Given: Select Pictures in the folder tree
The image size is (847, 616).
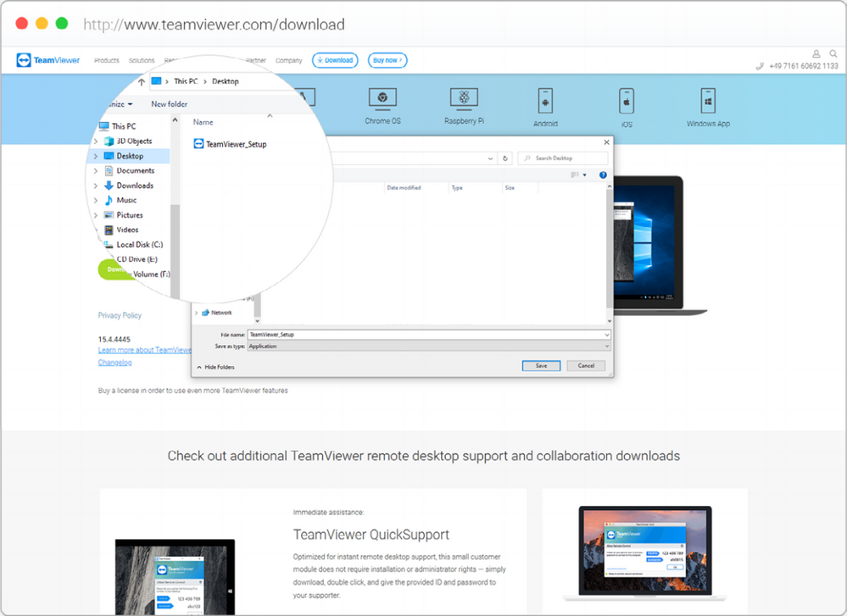Looking at the screenshot, I should pyautogui.click(x=124, y=215).
